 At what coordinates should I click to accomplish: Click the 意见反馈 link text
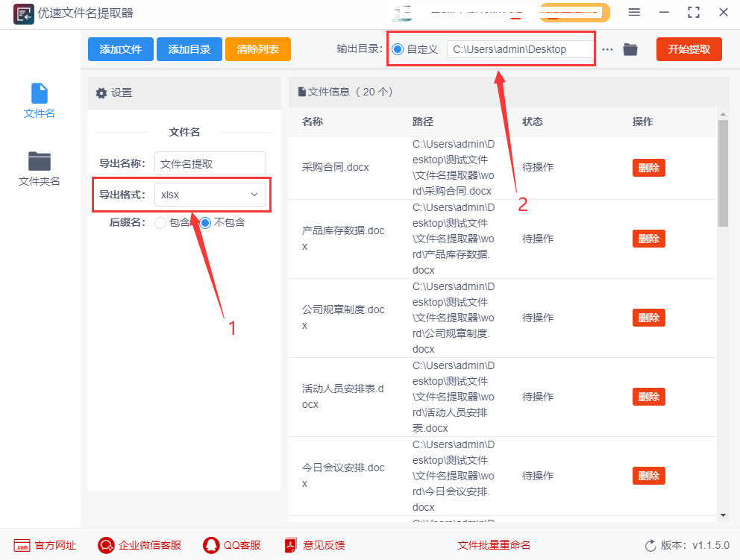pos(324,545)
